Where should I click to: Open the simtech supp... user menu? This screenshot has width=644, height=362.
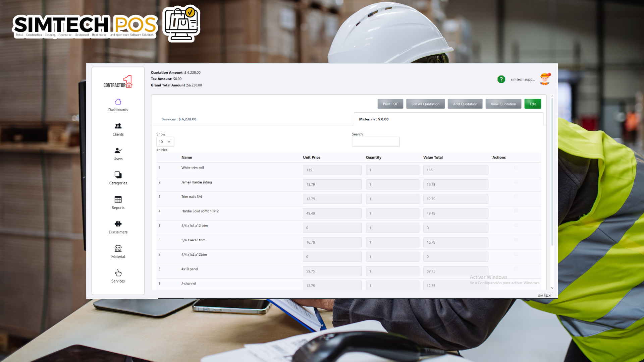(523, 79)
